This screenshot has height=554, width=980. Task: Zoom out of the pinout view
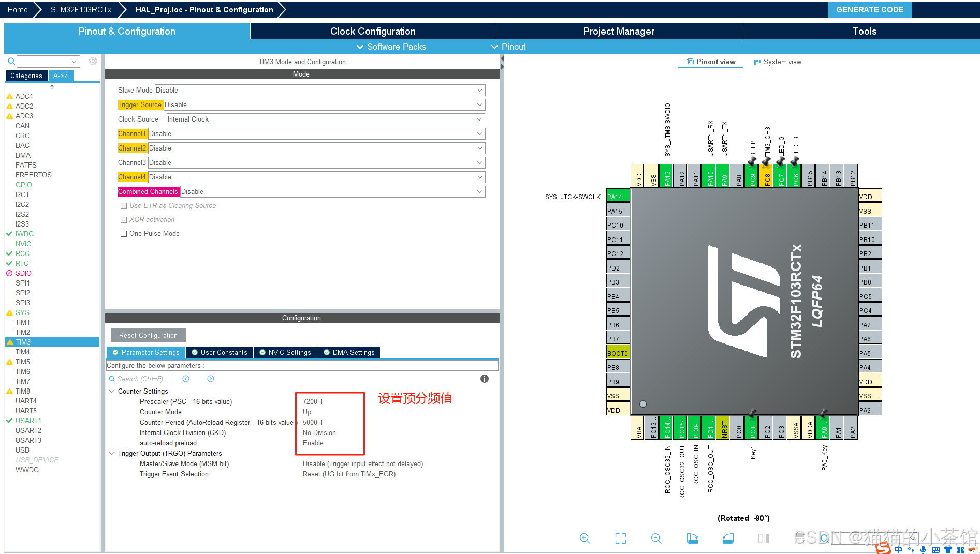(x=656, y=538)
